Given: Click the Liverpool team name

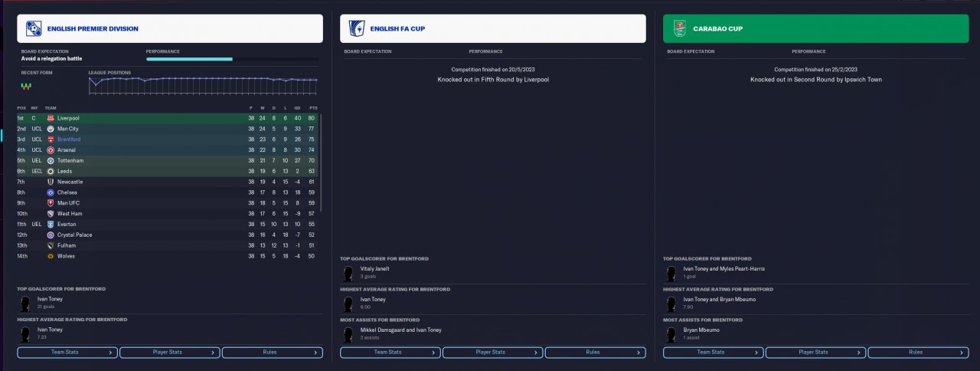Looking at the screenshot, I should (68, 118).
